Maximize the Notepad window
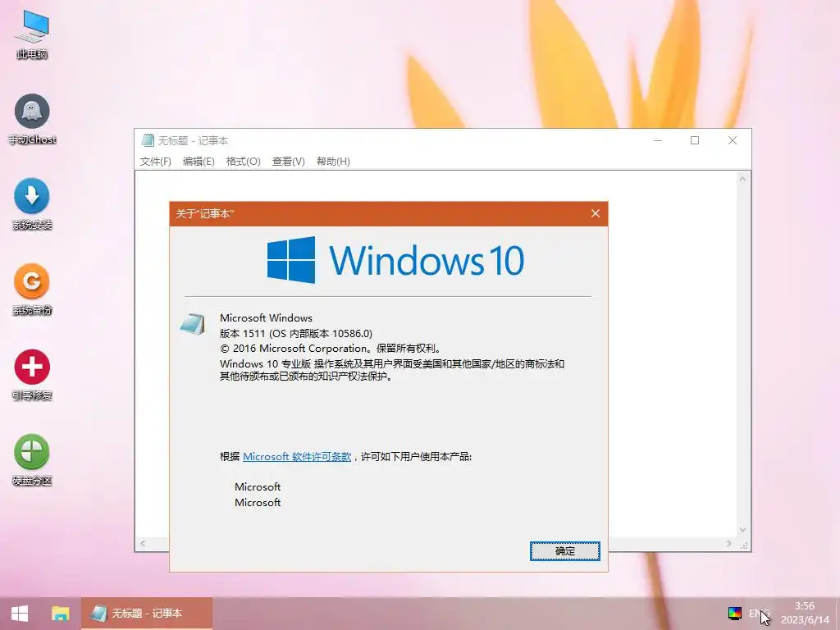 [x=695, y=140]
